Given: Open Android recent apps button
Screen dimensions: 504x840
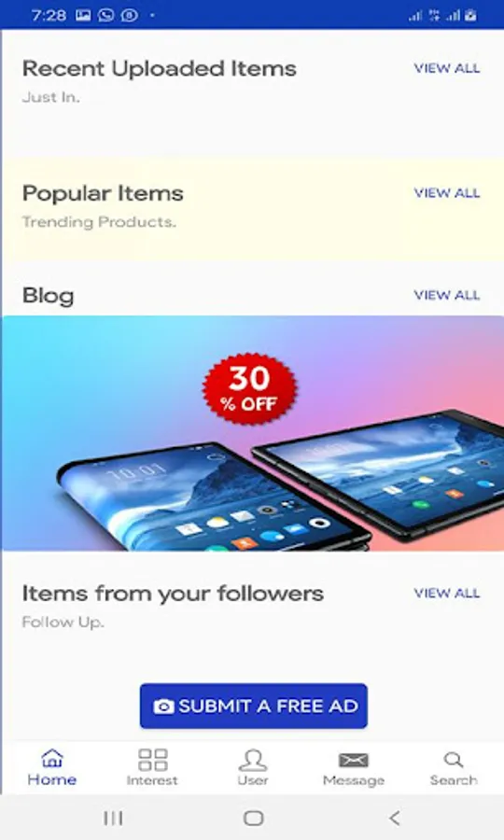Looking at the screenshot, I should [x=113, y=818].
